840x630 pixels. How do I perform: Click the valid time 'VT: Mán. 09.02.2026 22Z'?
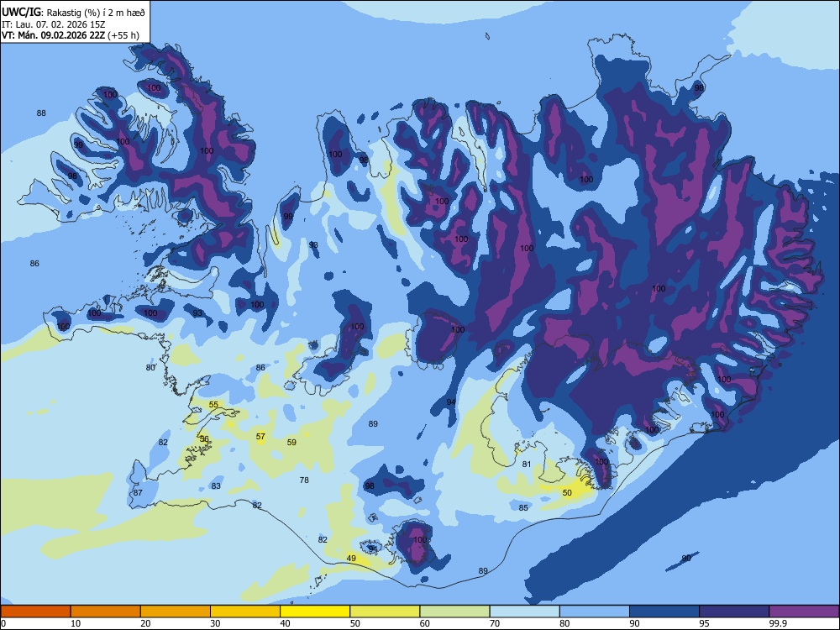(53, 35)
